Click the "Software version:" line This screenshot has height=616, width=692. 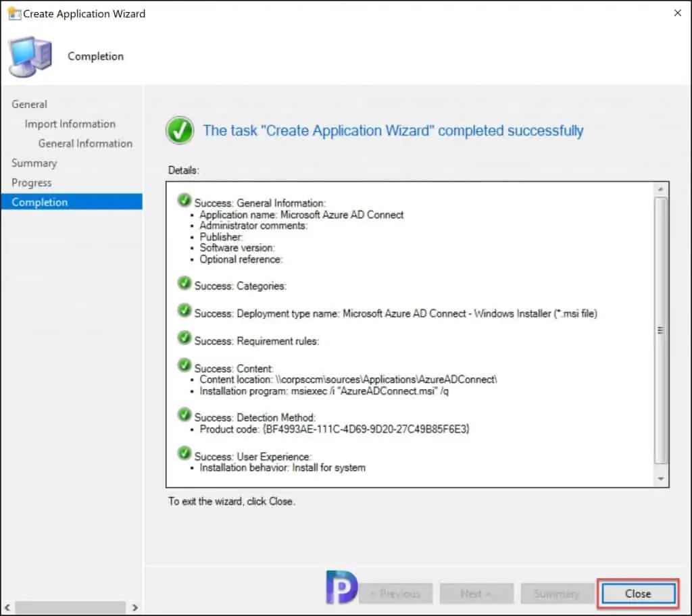(237, 248)
